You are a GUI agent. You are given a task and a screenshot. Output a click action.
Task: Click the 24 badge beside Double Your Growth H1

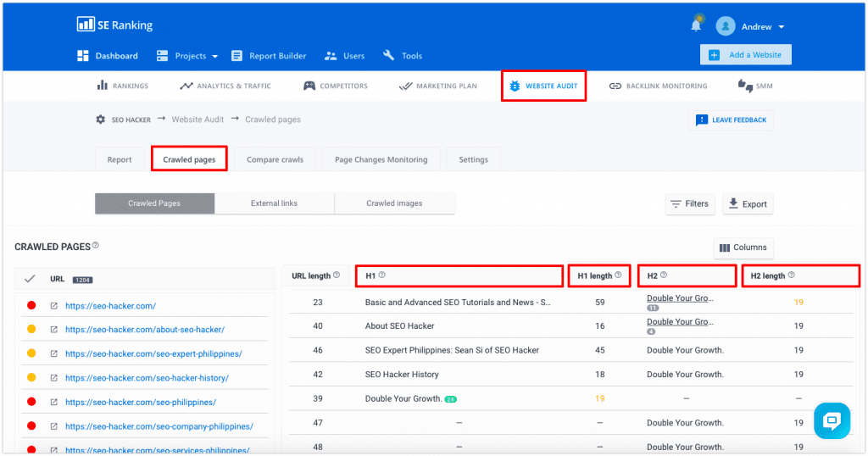[451, 399]
